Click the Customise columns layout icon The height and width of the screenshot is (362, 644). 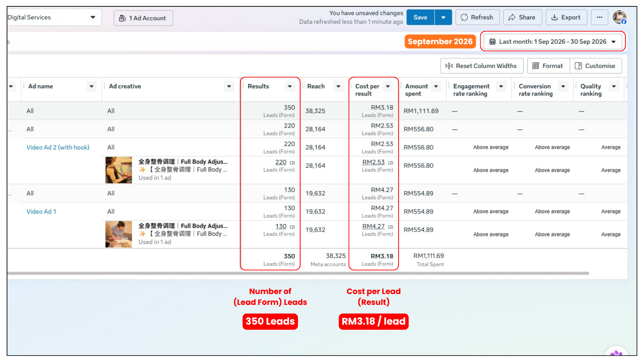pos(578,66)
